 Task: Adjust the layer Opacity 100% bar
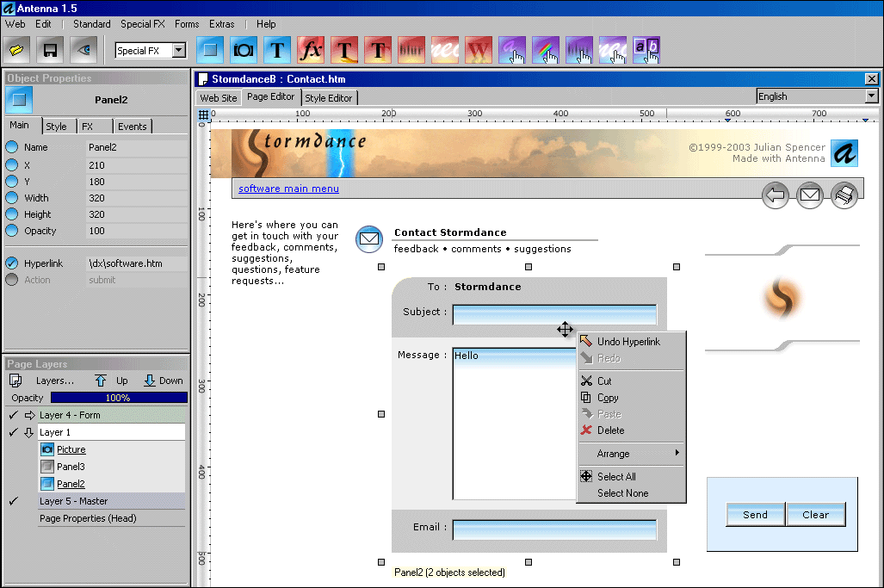(119, 398)
